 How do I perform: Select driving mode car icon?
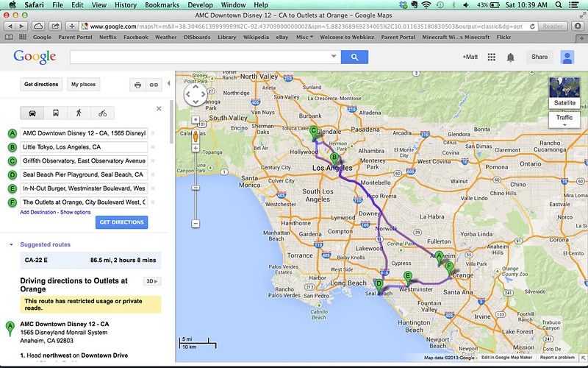[x=32, y=113]
